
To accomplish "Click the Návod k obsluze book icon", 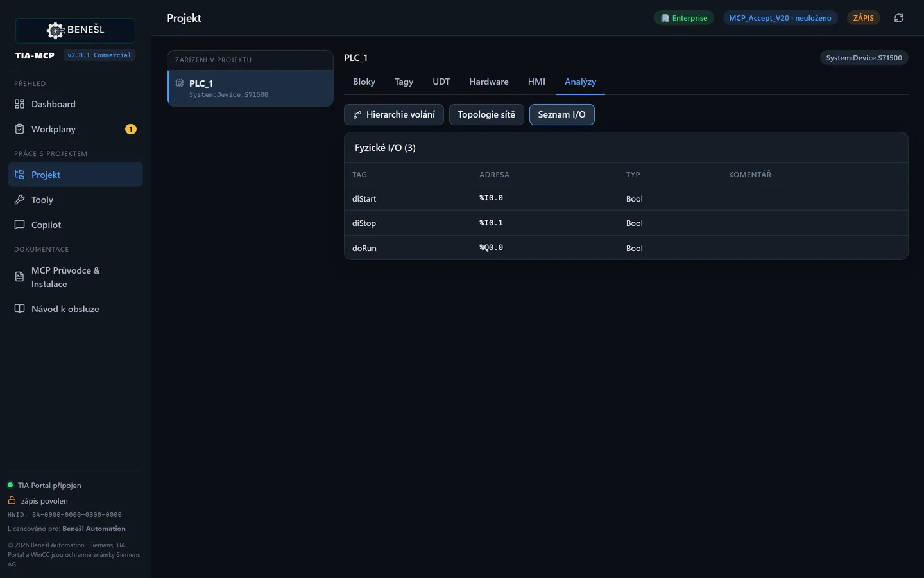I will click(19, 309).
